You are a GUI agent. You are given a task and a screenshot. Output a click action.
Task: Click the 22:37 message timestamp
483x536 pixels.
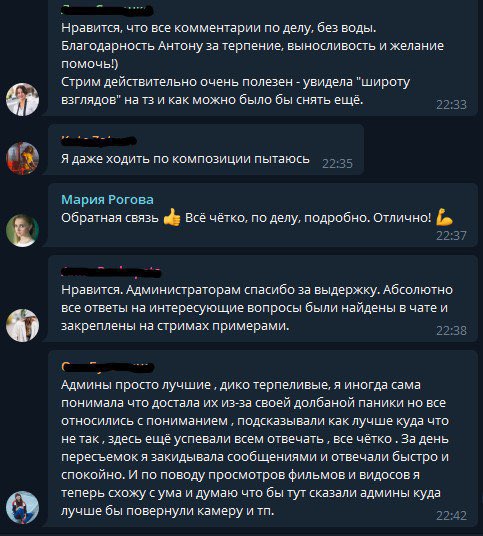tap(451, 236)
